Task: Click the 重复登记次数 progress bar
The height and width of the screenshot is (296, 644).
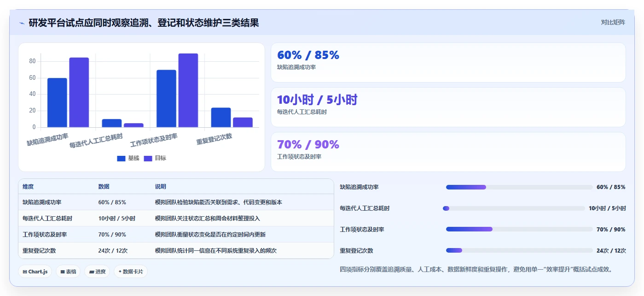Action: click(519, 250)
